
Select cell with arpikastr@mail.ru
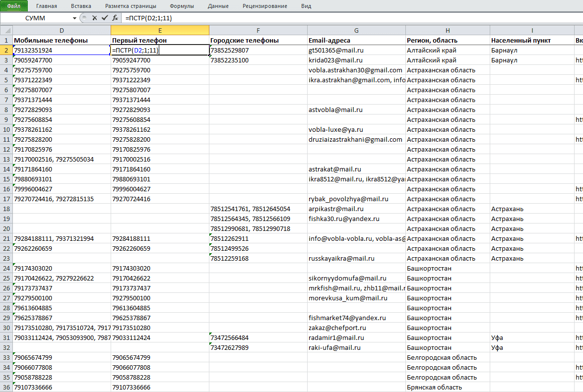(x=356, y=209)
